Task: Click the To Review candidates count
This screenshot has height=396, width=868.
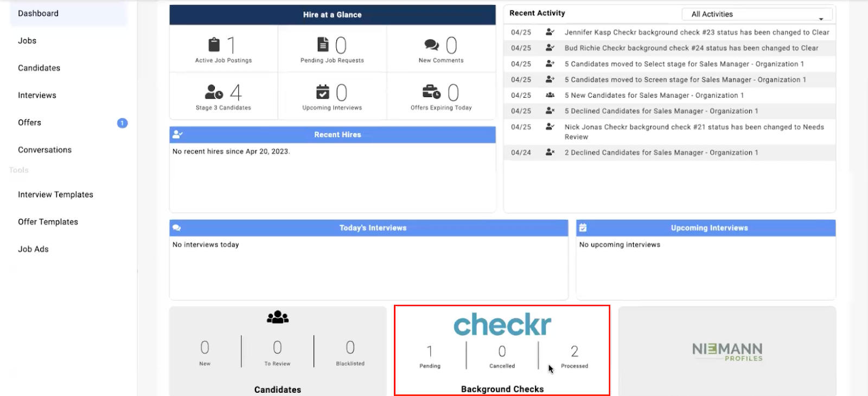Action: pos(277,347)
